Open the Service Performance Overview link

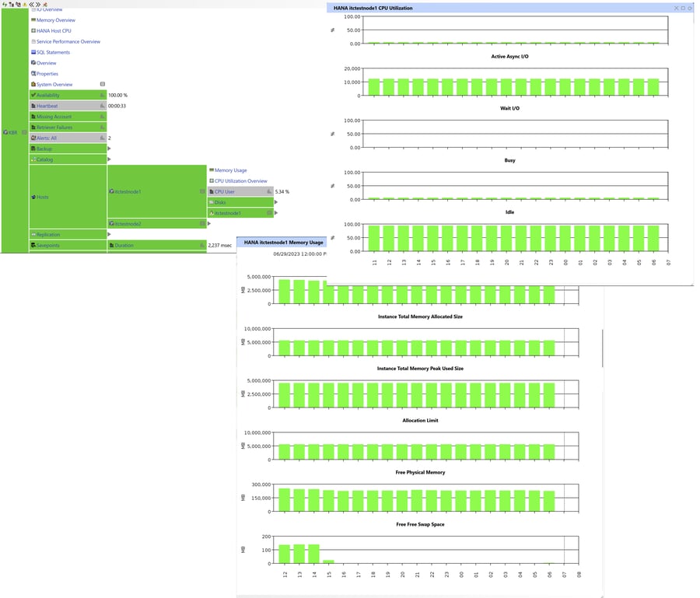pyautogui.click(x=68, y=41)
